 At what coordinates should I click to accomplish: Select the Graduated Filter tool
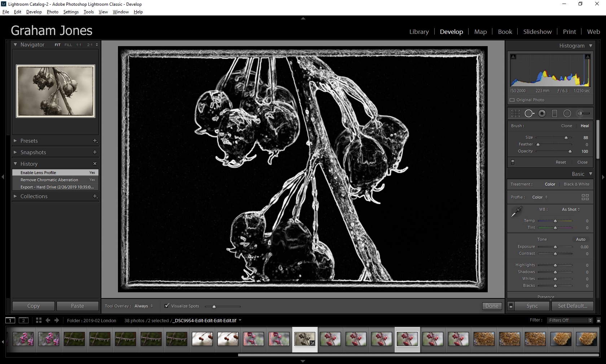tap(554, 114)
